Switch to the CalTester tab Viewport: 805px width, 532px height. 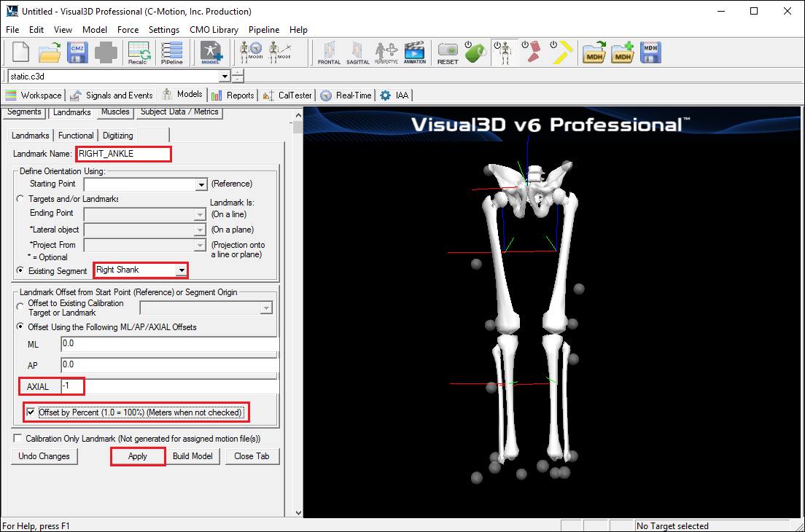(287, 95)
